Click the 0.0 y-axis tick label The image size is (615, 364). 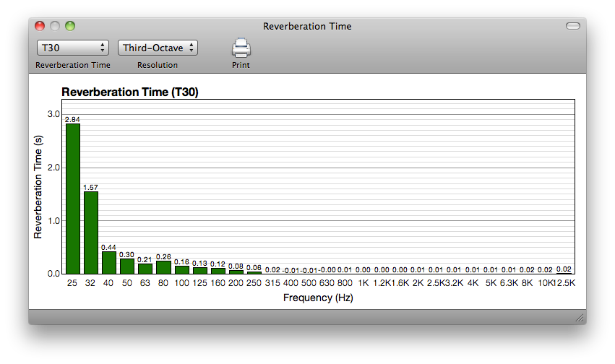(x=53, y=274)
